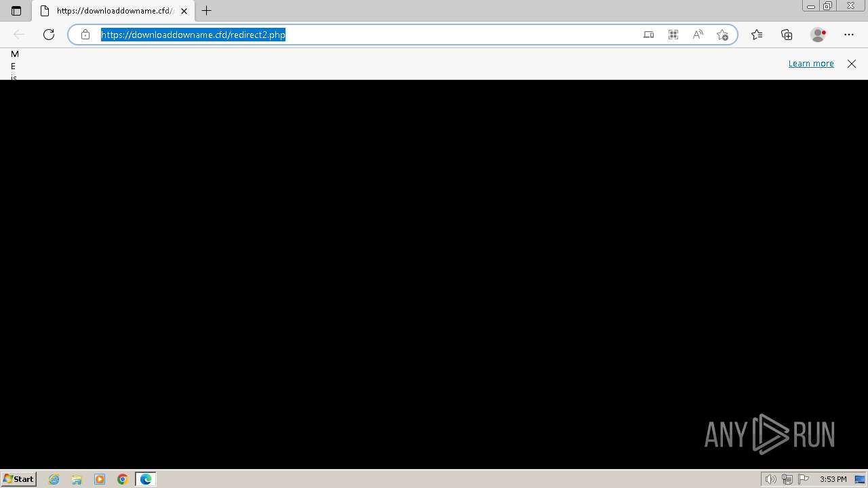Screen dimensions: 868x488
Task: Open the app available device icon
Action: point(649,35)
